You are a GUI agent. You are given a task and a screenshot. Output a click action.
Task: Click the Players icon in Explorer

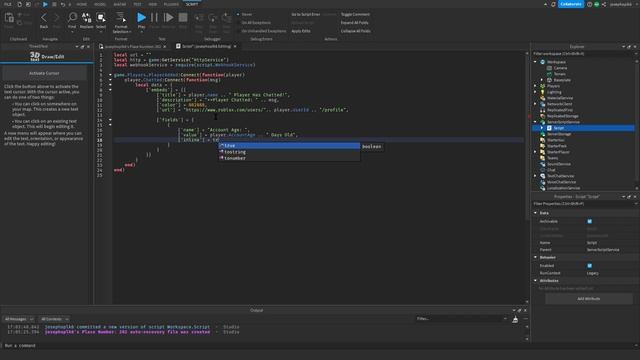pyautogui.click(x=542, y=86)
